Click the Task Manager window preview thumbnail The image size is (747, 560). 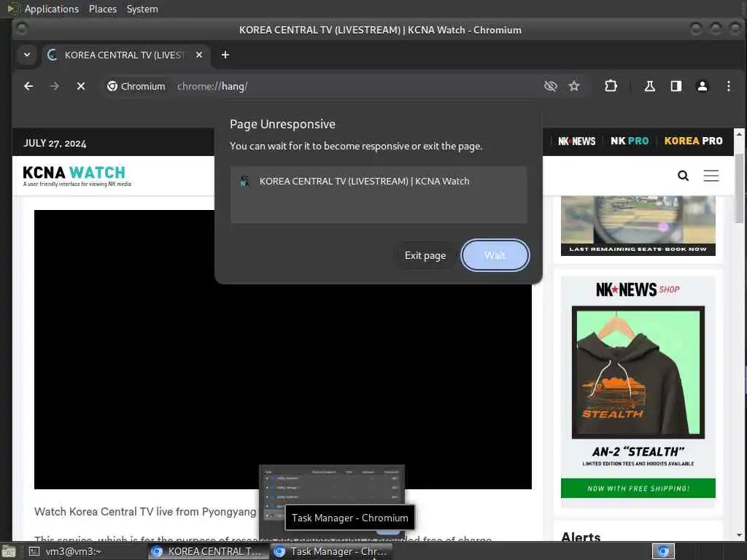tap(332, 501)
